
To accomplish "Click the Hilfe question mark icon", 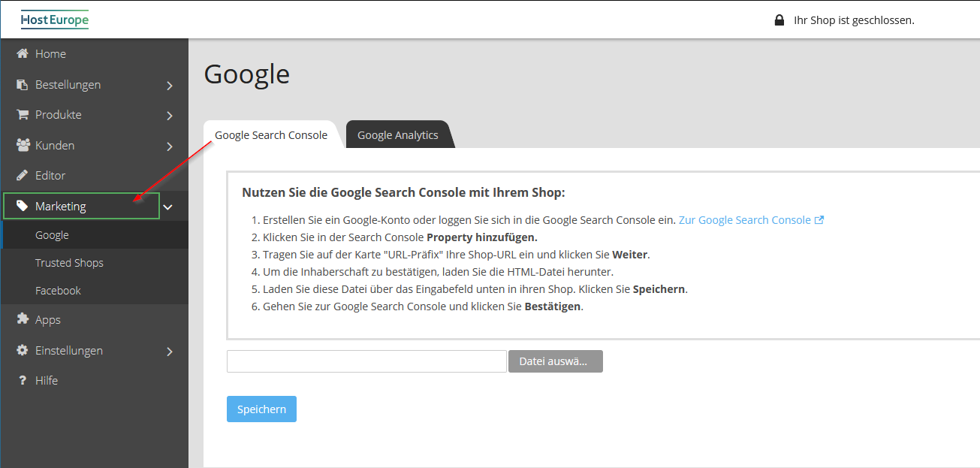I will tap(22, 381).
